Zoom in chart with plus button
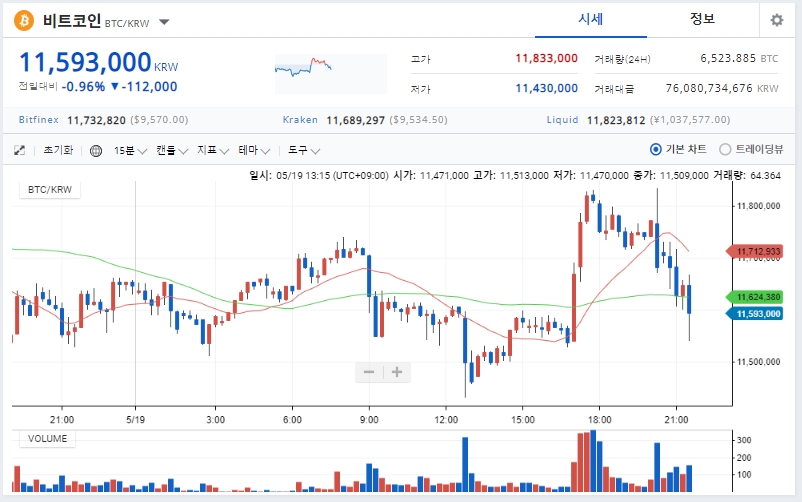Image resolution: width=802 pixels, height=502 pixels. 397,372
